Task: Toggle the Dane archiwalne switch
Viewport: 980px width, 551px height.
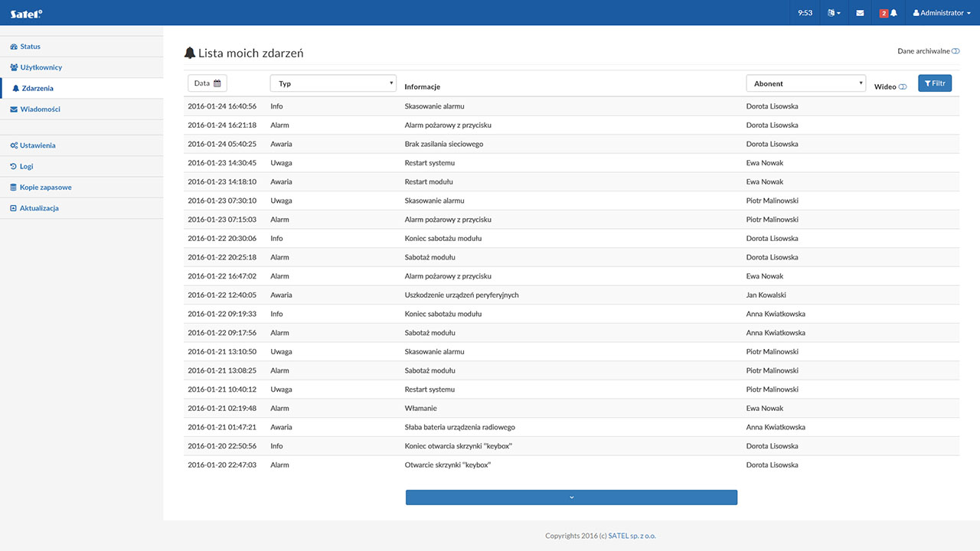Action: [955, 51]
